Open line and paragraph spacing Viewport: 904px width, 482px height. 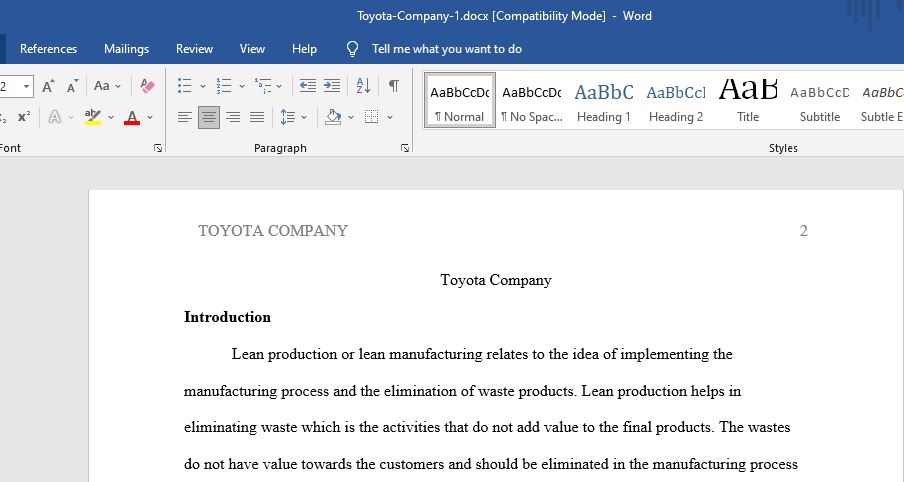click(288, 118)
